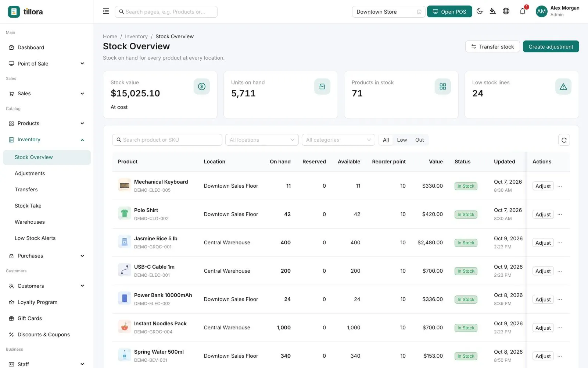Click the Open POS button
The width and height of the screenshot is (588, 368).
coord(449,12)
